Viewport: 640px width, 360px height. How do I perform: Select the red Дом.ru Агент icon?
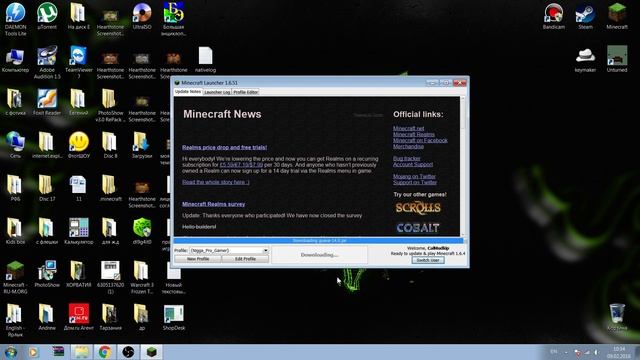coord(79,317)
